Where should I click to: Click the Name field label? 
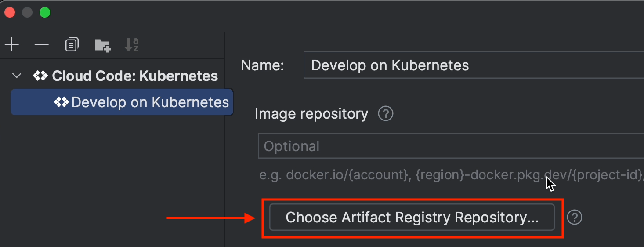(x=263, y=65)
